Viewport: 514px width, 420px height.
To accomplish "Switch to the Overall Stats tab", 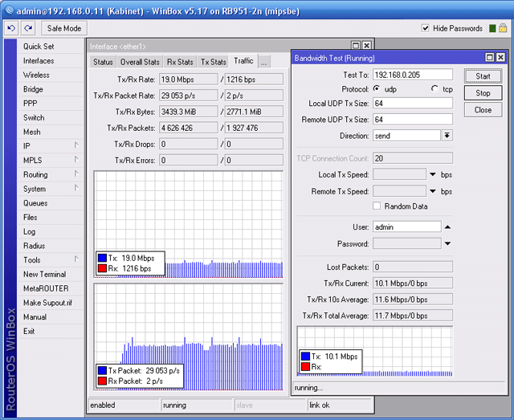I will coord(140,62).
